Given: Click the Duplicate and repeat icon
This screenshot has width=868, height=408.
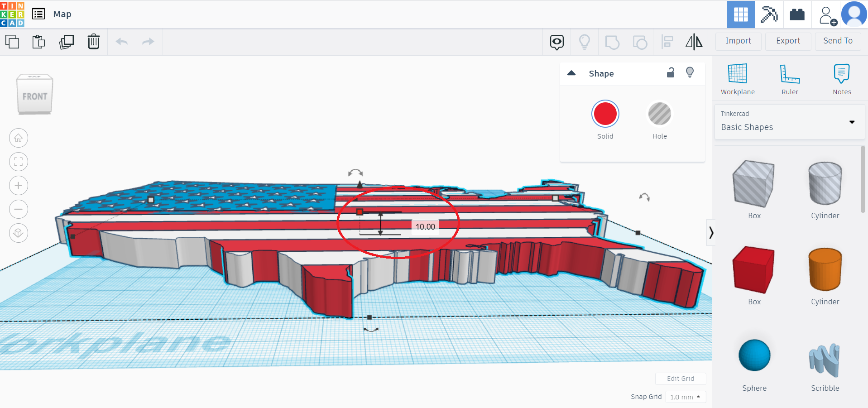Looking at the screenshot, I should coord(67,42).
